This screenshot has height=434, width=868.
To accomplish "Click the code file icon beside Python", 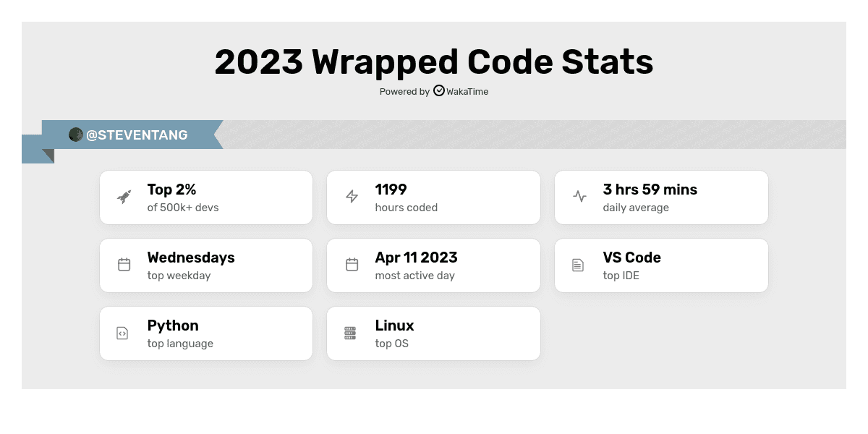I will coord(122,333).
